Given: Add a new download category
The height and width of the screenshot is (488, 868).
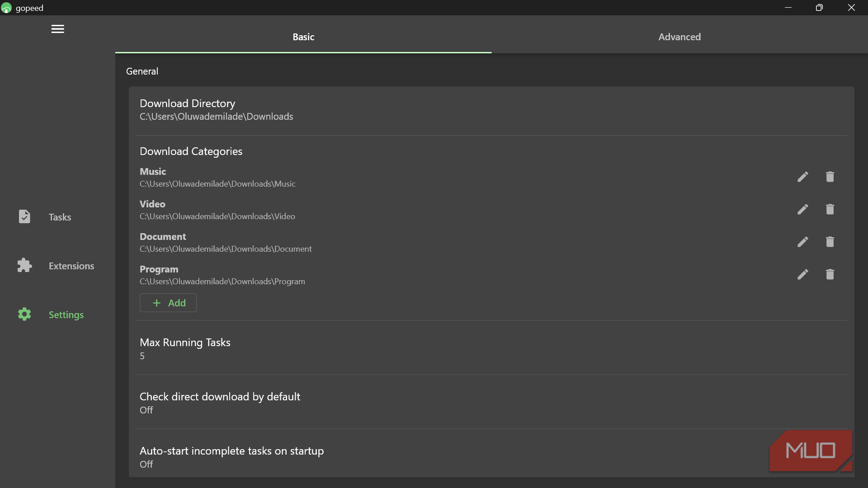Looking at the screenshot, I should [168, 303].
